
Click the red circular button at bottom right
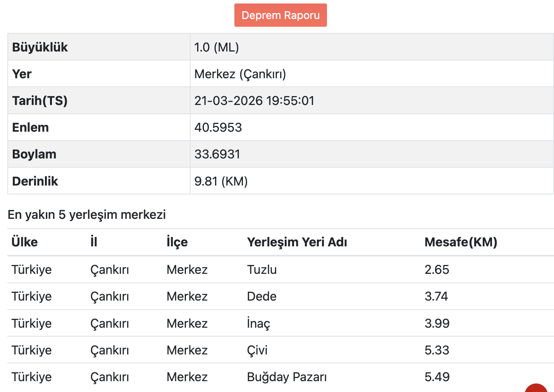point(536,388)
